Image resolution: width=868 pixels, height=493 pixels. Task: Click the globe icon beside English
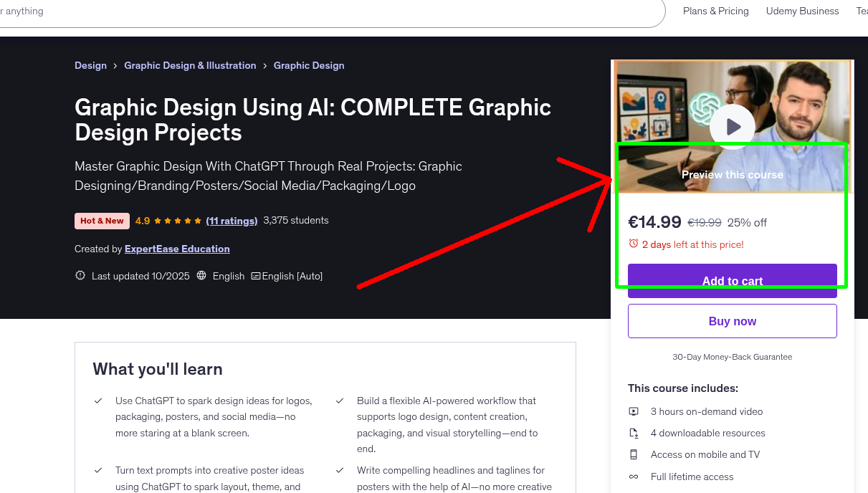tap(203, 276)
